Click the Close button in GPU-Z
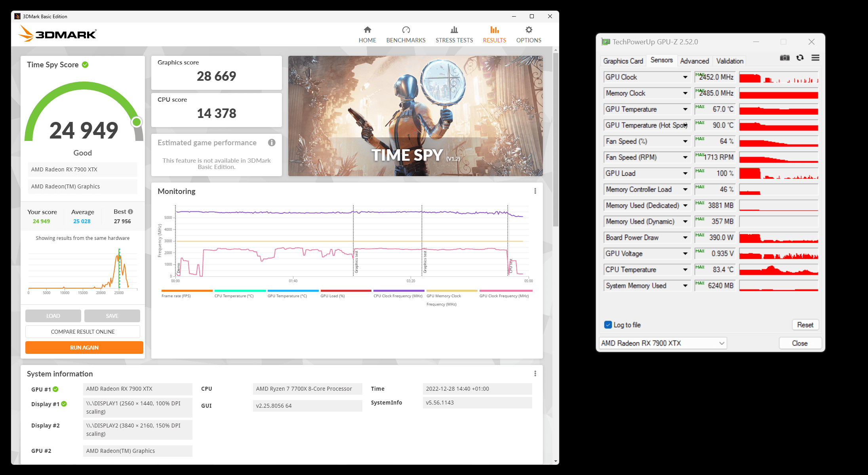The image size is (868, 475). click(800, 343)
